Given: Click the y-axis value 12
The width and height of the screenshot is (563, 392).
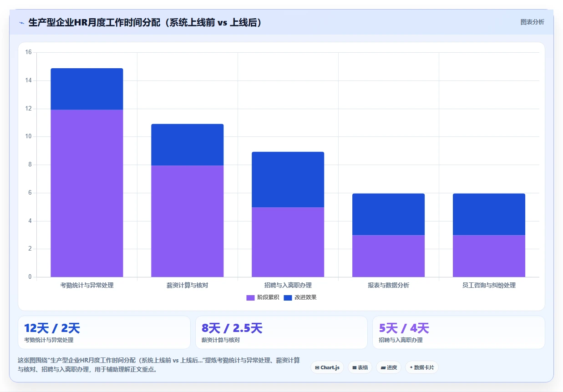Looking at the screenshot, I should click(x=29, y=109).
